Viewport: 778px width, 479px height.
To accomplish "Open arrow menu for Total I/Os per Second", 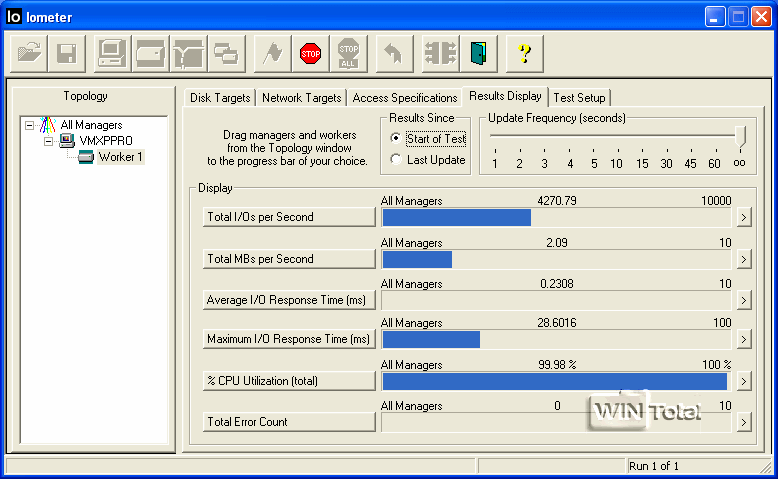I will coord(743,217).
